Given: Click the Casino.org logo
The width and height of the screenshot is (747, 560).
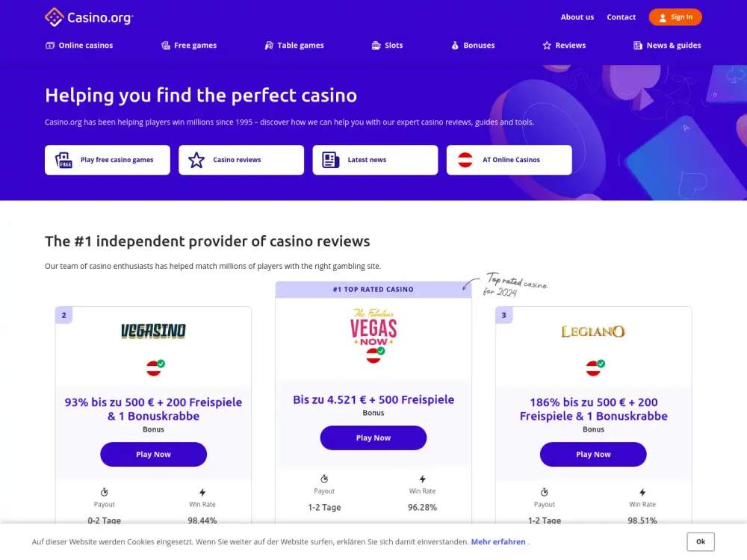Looking at the screenshot, I should pos(89,16).
